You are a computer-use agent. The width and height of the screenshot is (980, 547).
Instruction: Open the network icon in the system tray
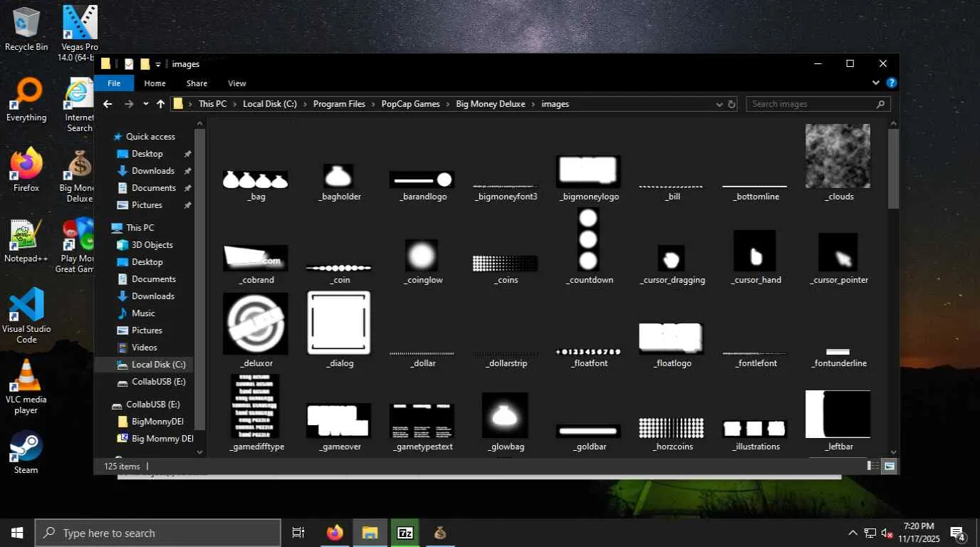click(870, 533)
